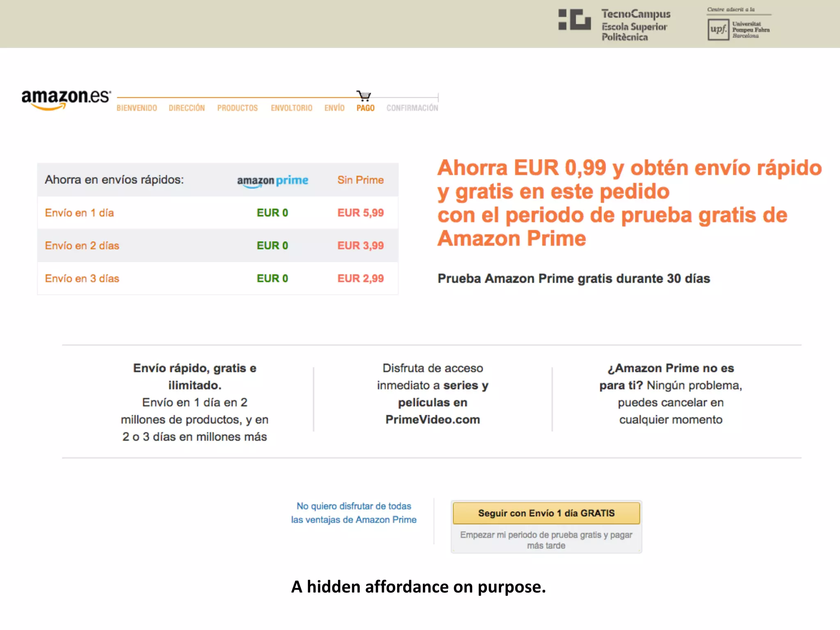This screenshot has height=630, width=840.
Task: Click the Sin Prime column header
Action: pos(360,180)
